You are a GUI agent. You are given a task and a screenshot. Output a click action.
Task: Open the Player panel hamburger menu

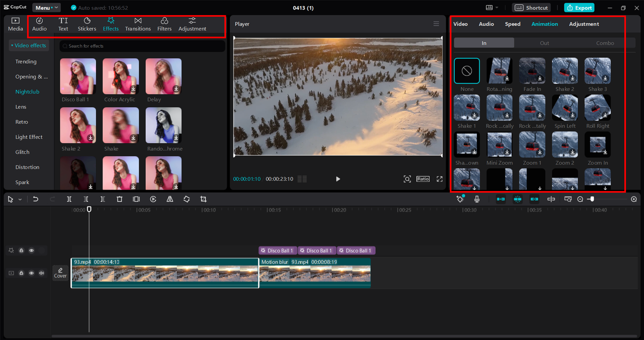[x=436, y=24]
